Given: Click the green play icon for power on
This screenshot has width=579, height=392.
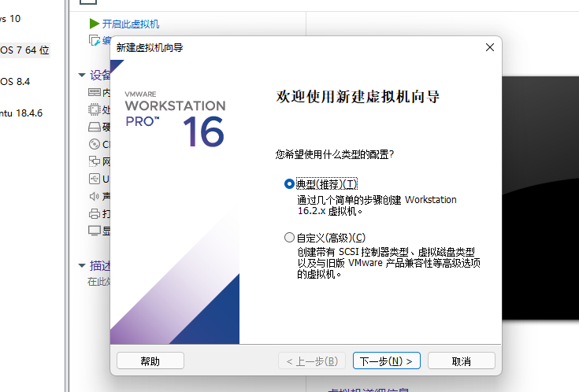Looking at the screenshot, I should [95, 24].
